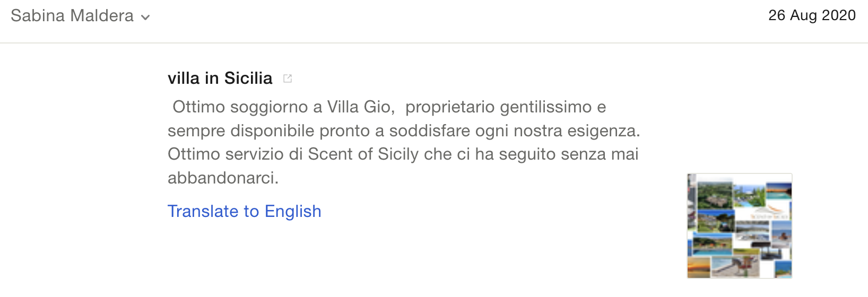Click the "Ottimo soggiorno a Villa Gio" text

(283, 107)
